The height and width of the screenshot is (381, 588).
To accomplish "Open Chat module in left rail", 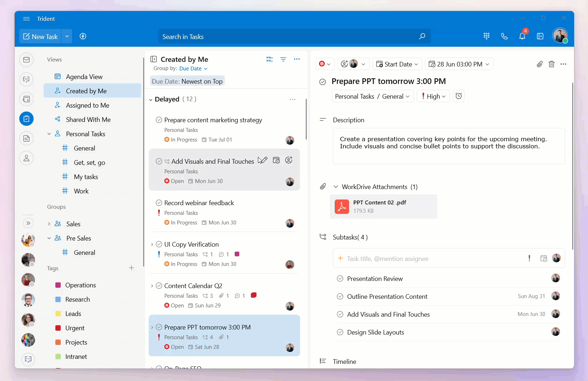I will pos(26,79).
